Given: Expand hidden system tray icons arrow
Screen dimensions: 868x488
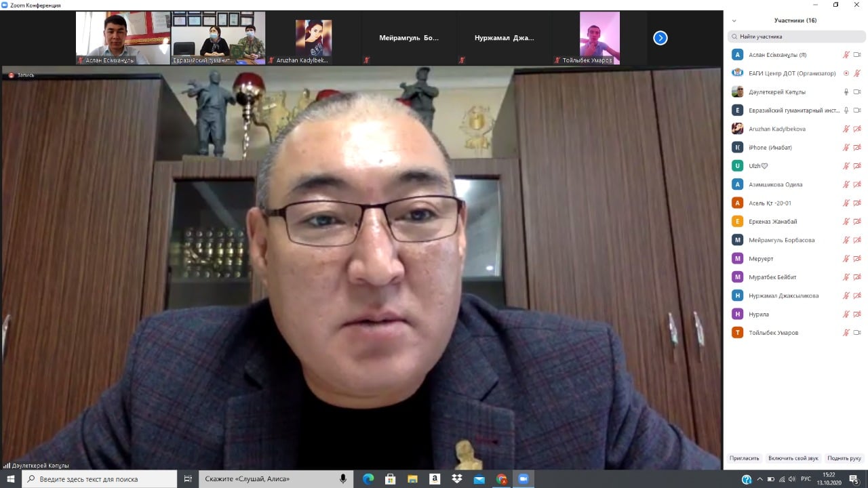Looking at the screenshot, I should (x=759, y=479).
